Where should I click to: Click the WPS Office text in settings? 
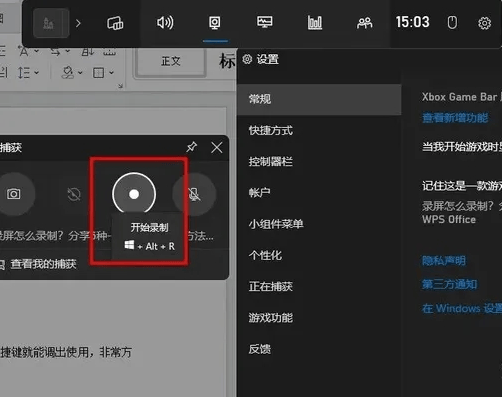pyautogui.click(x=449, y=219)
